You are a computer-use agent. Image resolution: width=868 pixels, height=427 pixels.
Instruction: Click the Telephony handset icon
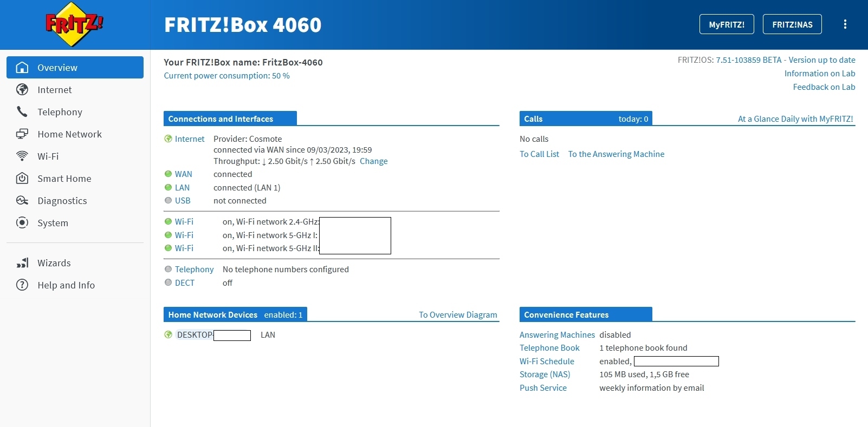click(x=22, y=112)
